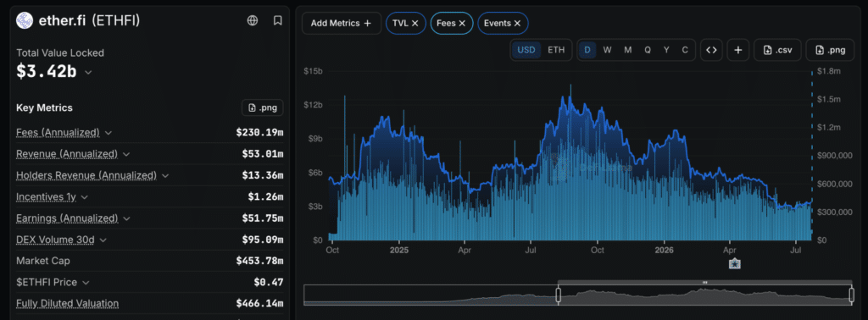This screenshot has height=320, width=868.
Task: Select cumulative (C) chart mode
Action: coord(685,50)
